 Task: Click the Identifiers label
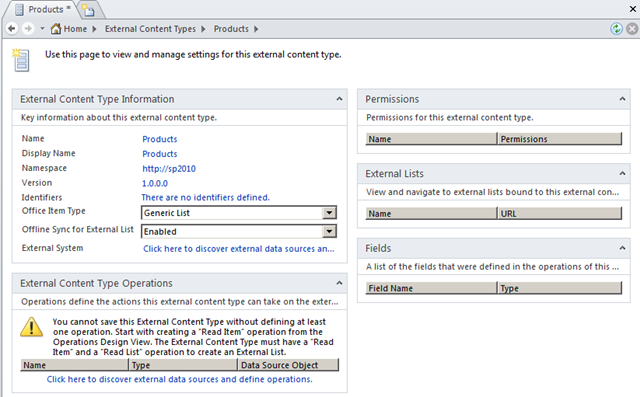tap(42, 197)
